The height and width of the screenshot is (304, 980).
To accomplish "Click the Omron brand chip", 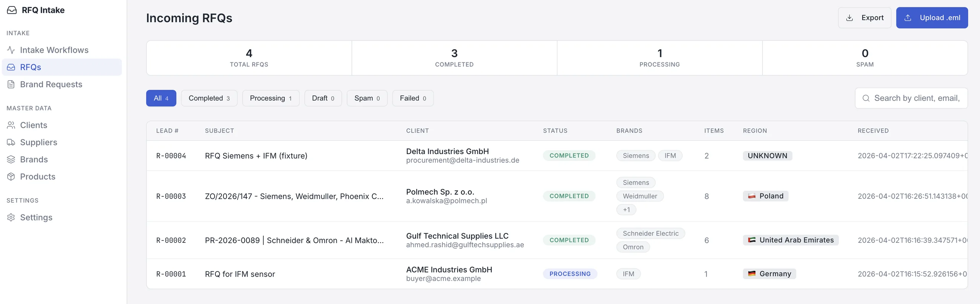I will pos(633,247).
